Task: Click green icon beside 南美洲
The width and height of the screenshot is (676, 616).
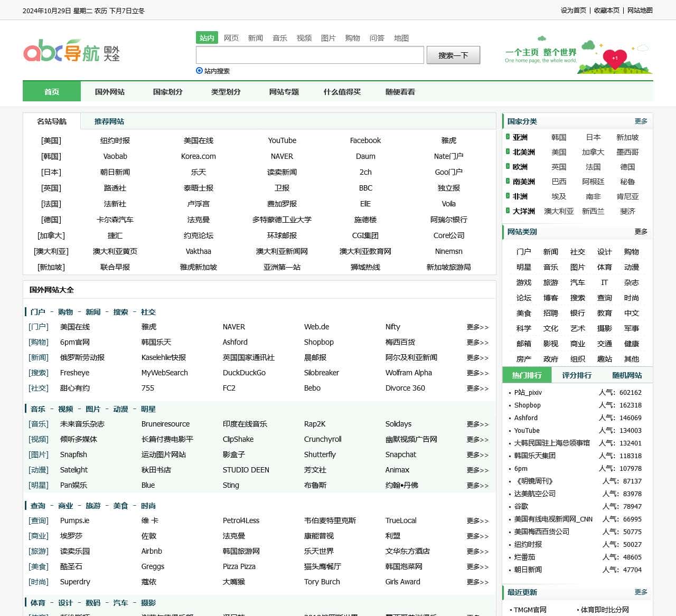Action: 508,181
